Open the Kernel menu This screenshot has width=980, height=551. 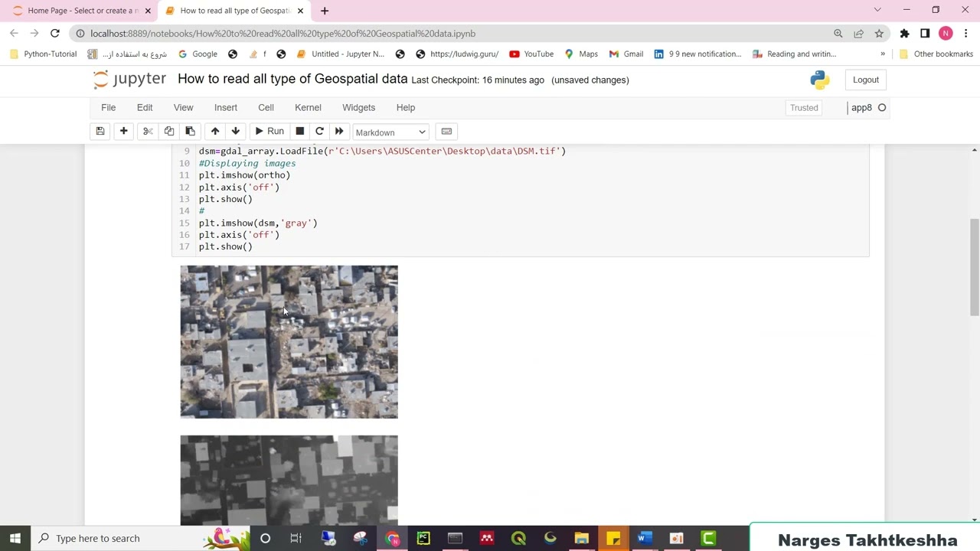pyautogui.click(x=308, y=108)
